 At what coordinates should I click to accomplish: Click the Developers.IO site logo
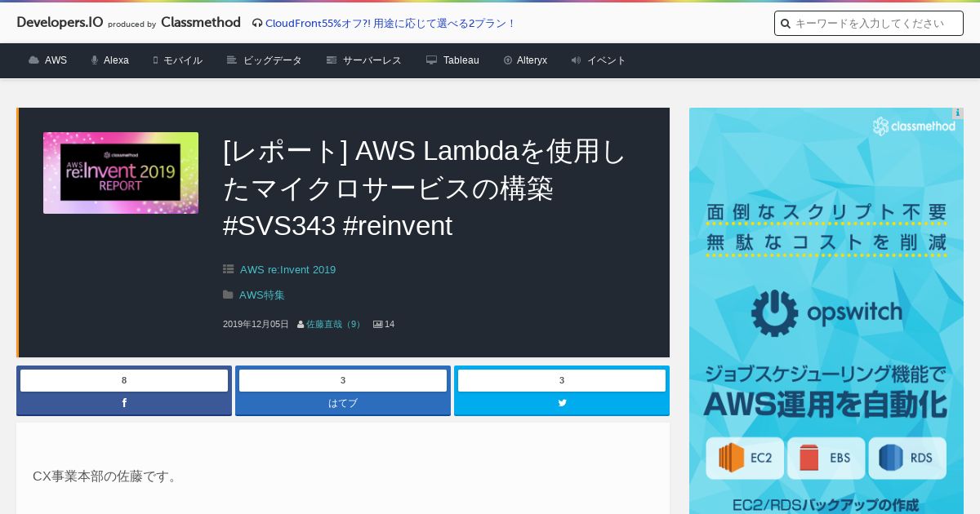60,22
